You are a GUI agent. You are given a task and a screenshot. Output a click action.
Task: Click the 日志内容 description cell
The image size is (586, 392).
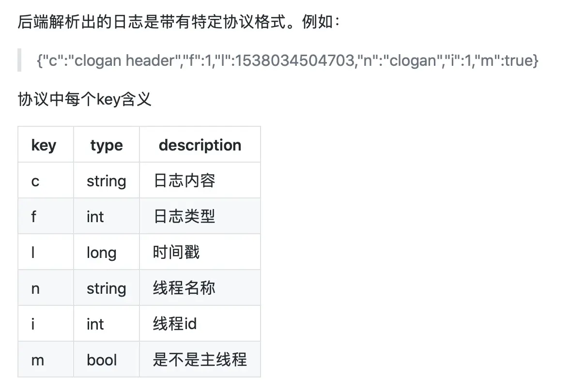coord(200,181)
